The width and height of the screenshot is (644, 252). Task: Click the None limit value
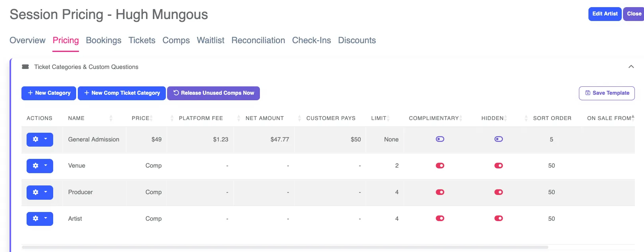tap(391, 139)
